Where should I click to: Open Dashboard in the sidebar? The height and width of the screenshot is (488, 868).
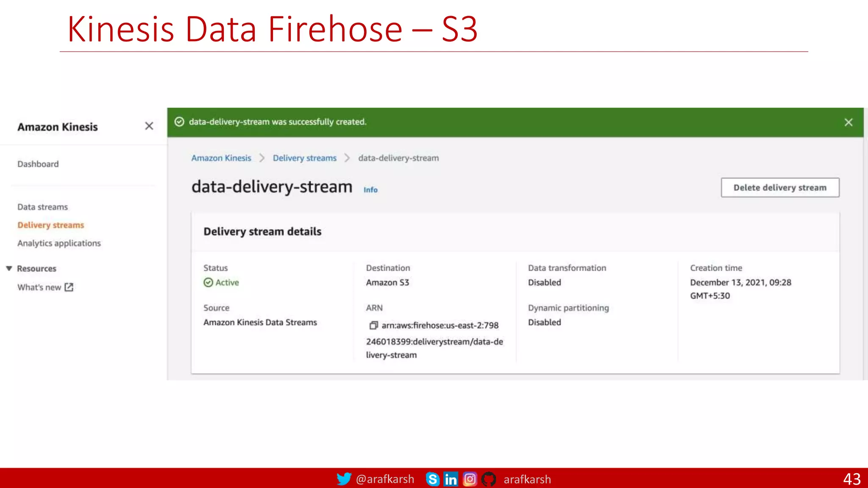coord(38,164)
